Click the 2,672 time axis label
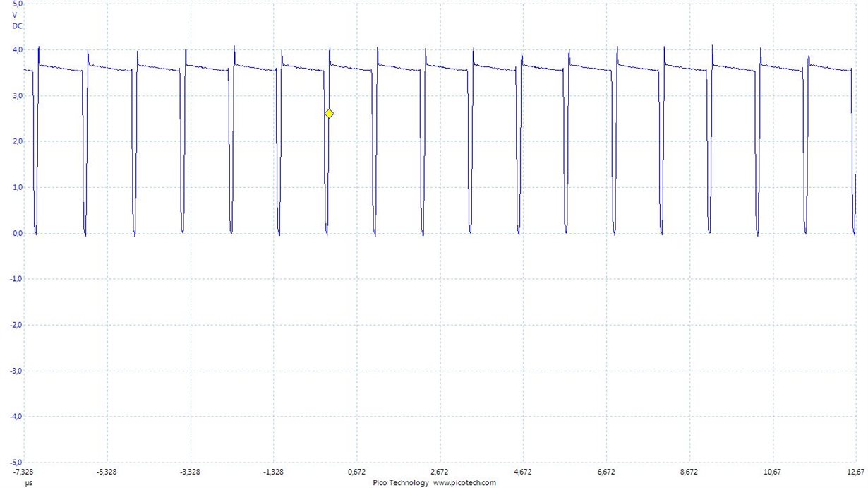Viewport: 868px width, 488px height. tap(440, 472)
